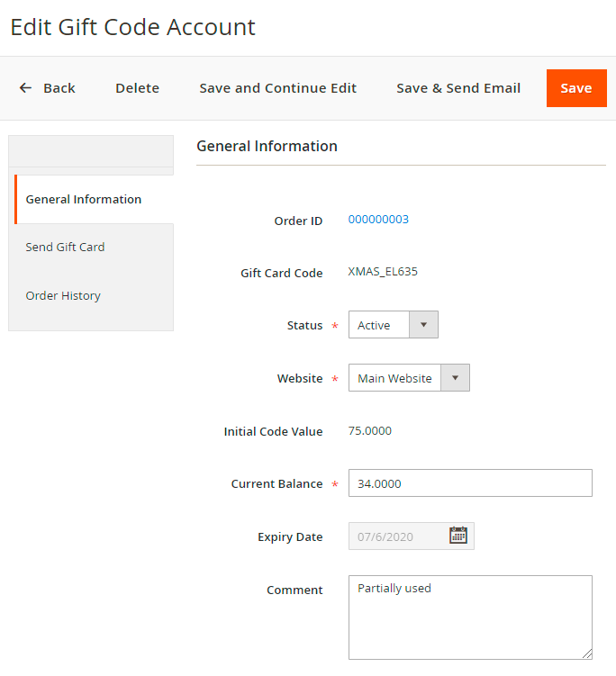Open the Order ID link 000000003
This screenshot has width=616, height=676.
click(x=378, y=219)
